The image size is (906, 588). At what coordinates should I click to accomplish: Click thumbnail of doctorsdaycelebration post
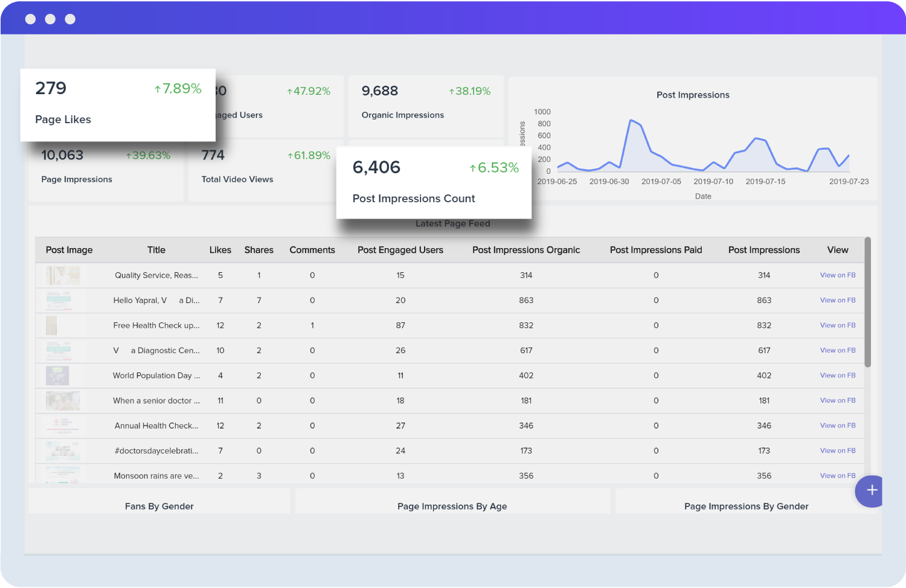[63, 451]
